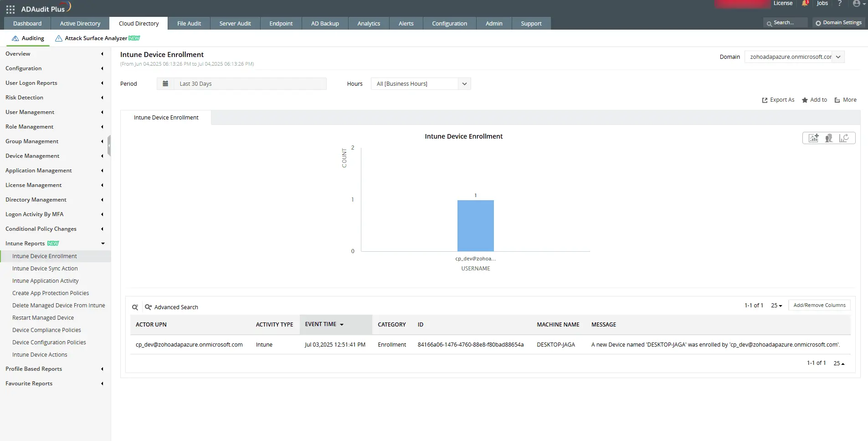Click the Jul 03,2025 12:51:41 PM cell

point(335,345)
